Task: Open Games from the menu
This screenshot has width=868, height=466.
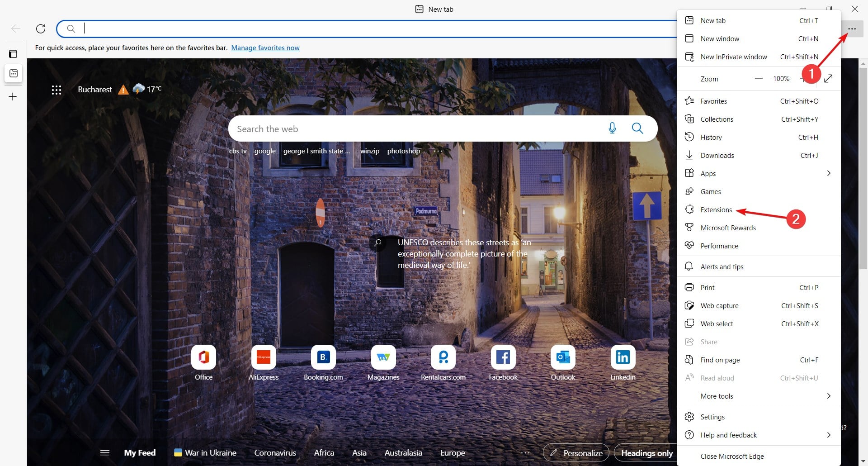Action: 759,191
